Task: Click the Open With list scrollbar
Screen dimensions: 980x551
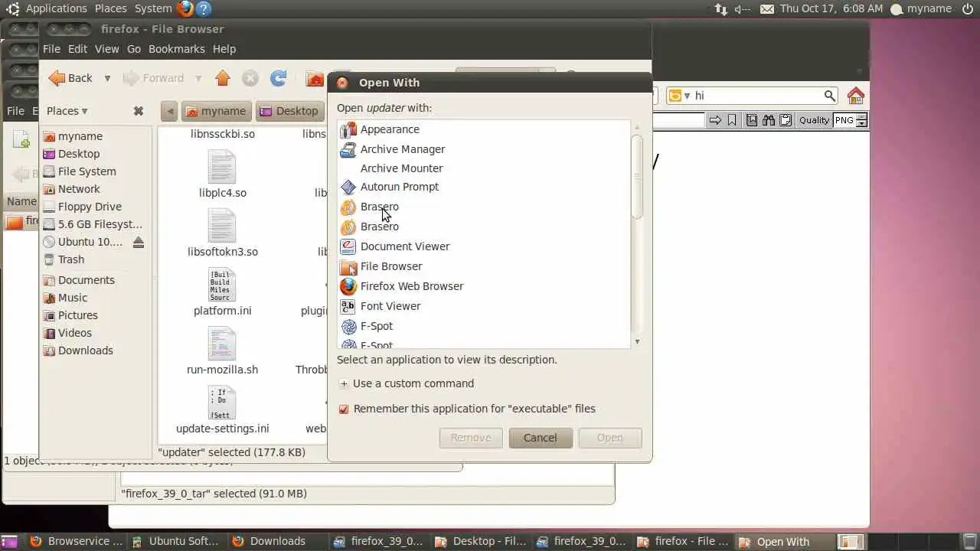Action: 637,178
